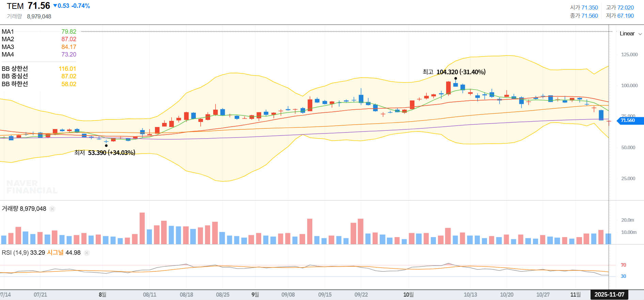Click the 시가 71.350 open price
This screenshot has width=644, height=300.
coord(584,7)
